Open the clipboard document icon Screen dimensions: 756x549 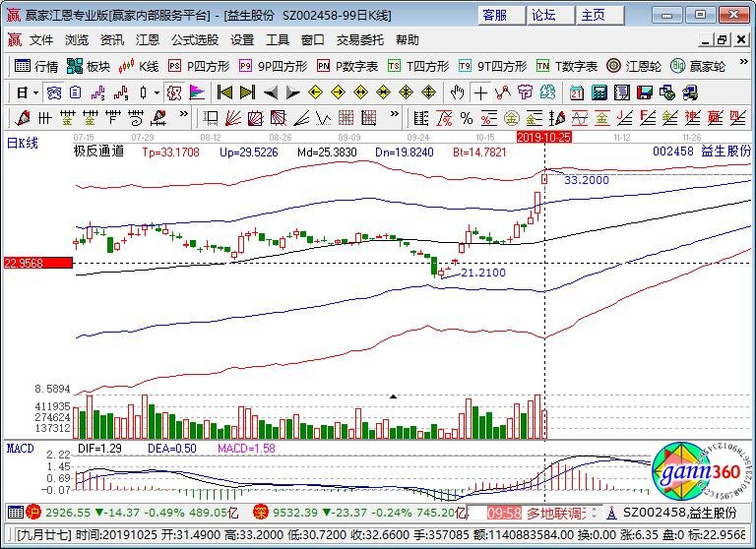coord(75,92)
